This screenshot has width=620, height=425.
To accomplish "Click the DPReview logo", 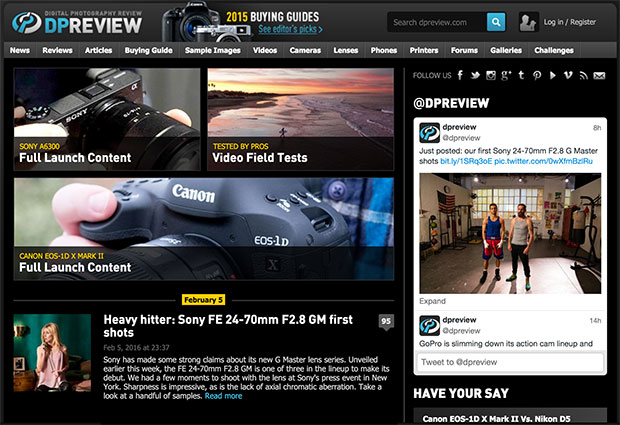I will tap(77, 23).
